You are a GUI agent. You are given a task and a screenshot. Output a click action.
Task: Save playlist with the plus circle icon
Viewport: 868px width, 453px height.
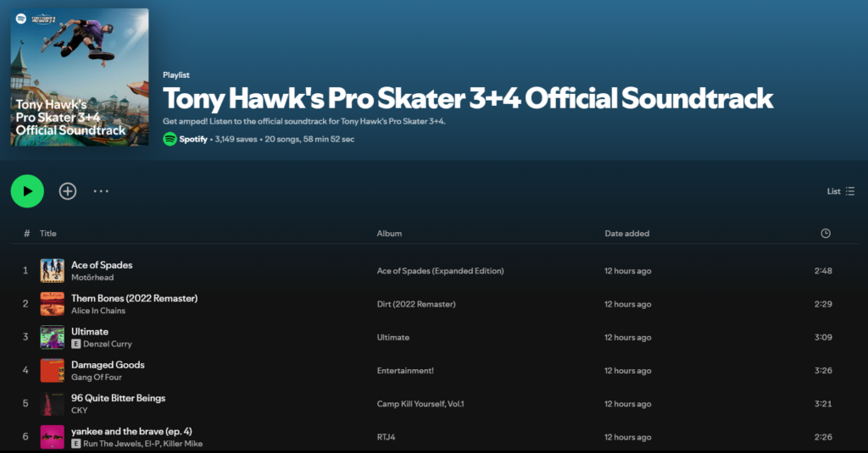(x=68, y=191)
